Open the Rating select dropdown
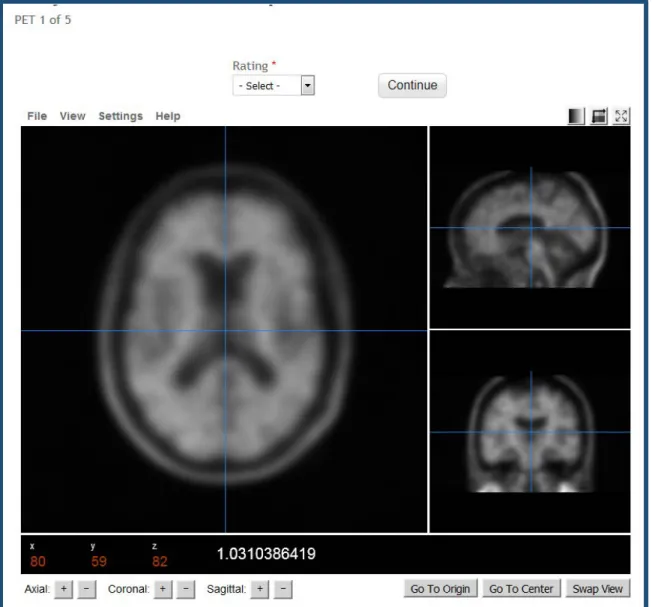Viewport: 652px width, 607px height. (x=274, y=86)
